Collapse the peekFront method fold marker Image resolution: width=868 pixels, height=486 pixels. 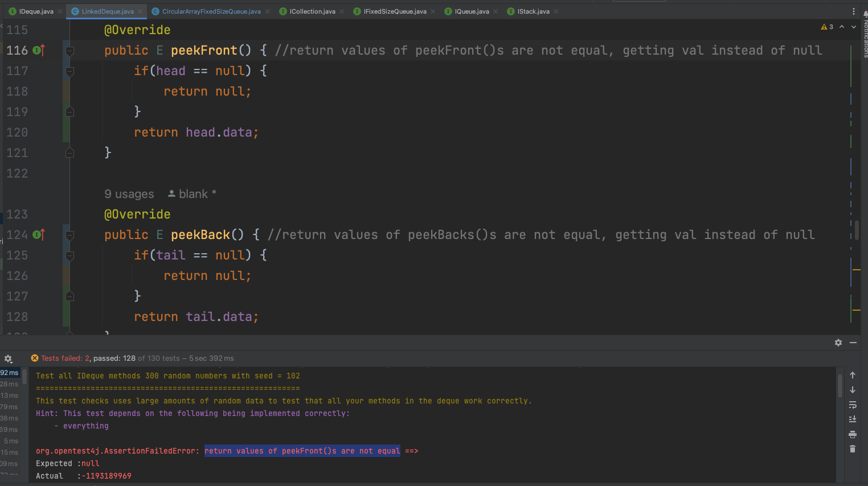[x=69, y=51]
